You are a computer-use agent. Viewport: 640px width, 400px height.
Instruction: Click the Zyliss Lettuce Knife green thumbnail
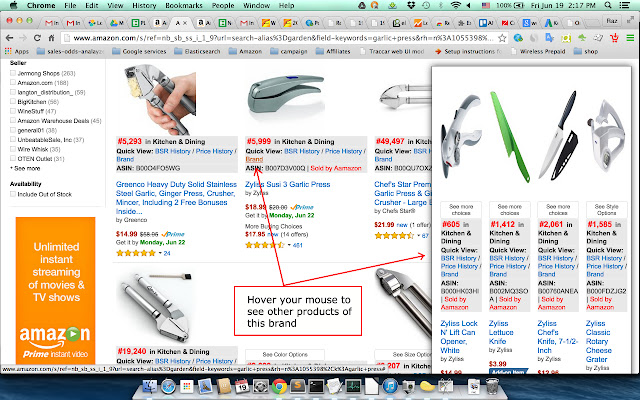(509, 137)
